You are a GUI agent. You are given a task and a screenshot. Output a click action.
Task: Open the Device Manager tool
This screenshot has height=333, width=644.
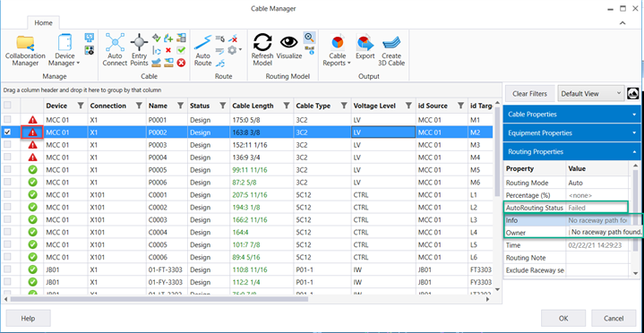64,50
